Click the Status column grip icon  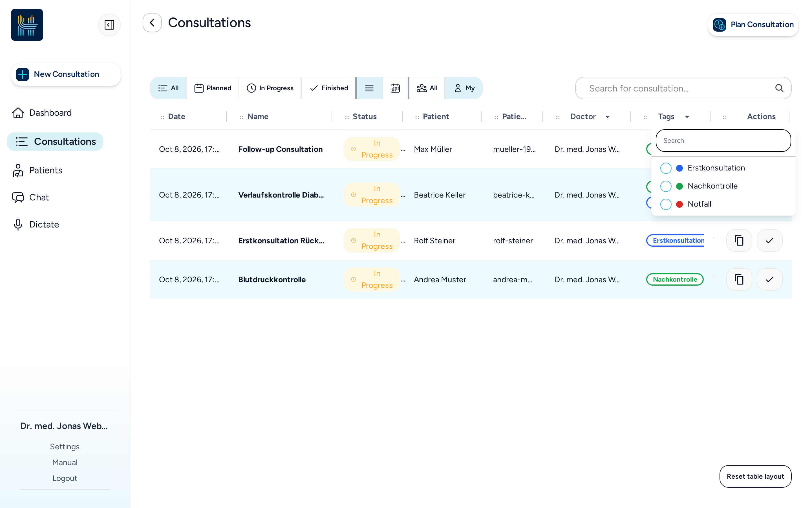347,117
